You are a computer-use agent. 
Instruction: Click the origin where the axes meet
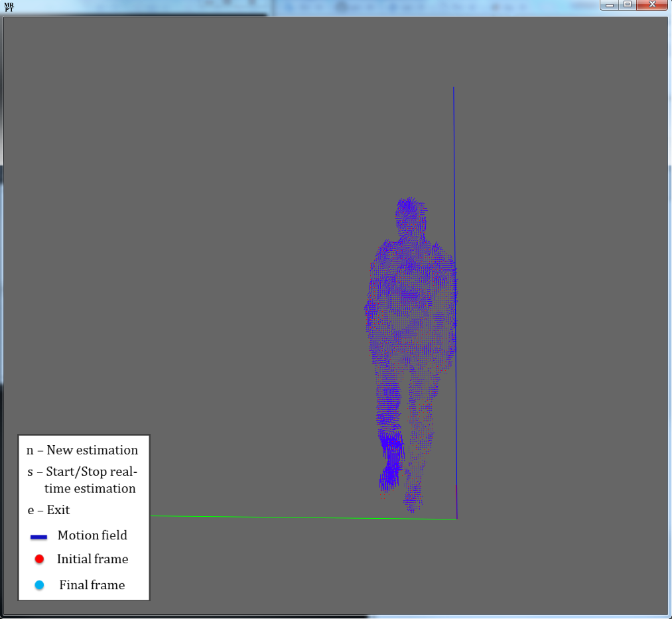point(456,518)
